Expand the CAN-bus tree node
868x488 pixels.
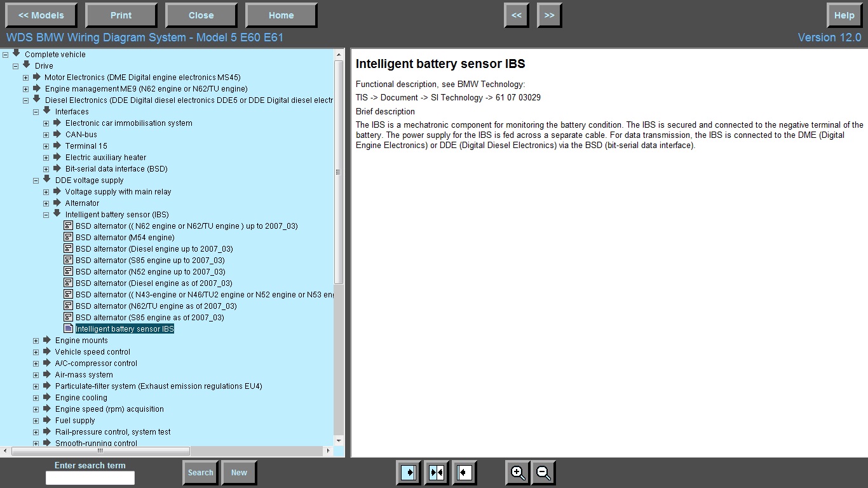(x=46, y=135)
